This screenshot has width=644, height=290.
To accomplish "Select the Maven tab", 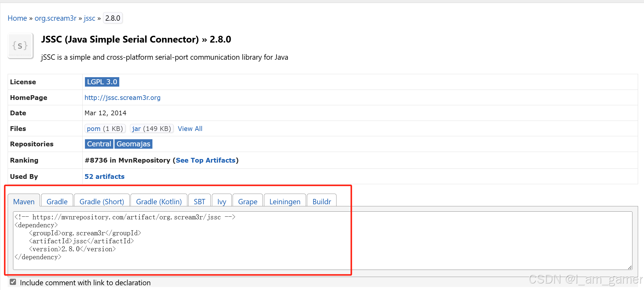I will [24, 201].
